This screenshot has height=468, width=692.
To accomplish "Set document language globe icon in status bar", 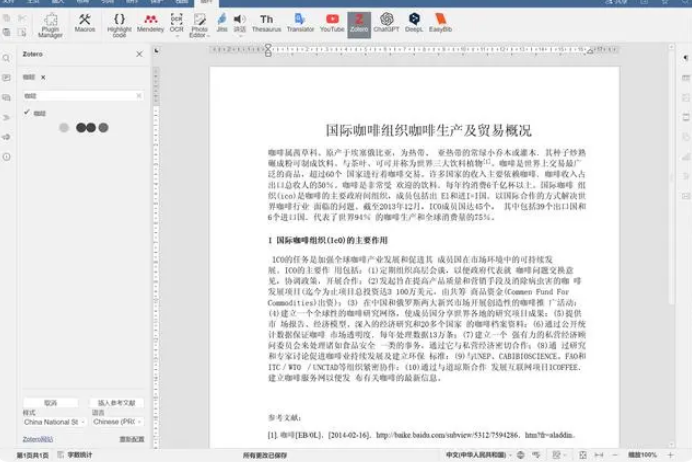I will [x=521, y=455].
